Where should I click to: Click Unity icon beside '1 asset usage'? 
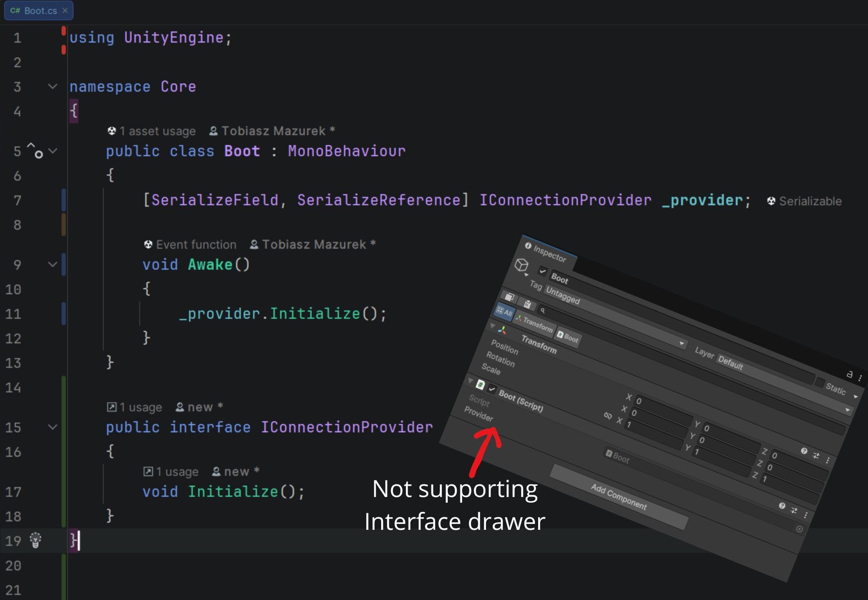click(x=112, y=131)
